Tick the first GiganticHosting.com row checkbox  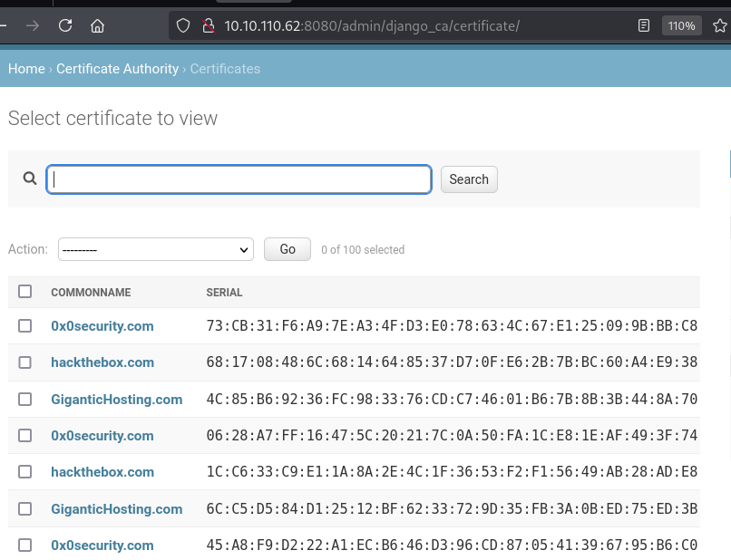coord(25,399)
